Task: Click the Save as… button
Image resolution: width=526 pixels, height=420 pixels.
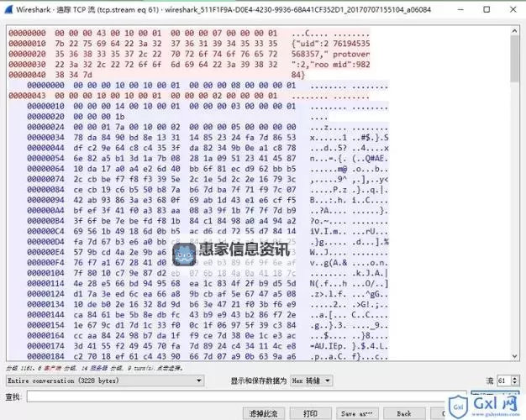Action: (x=357, y=413)
